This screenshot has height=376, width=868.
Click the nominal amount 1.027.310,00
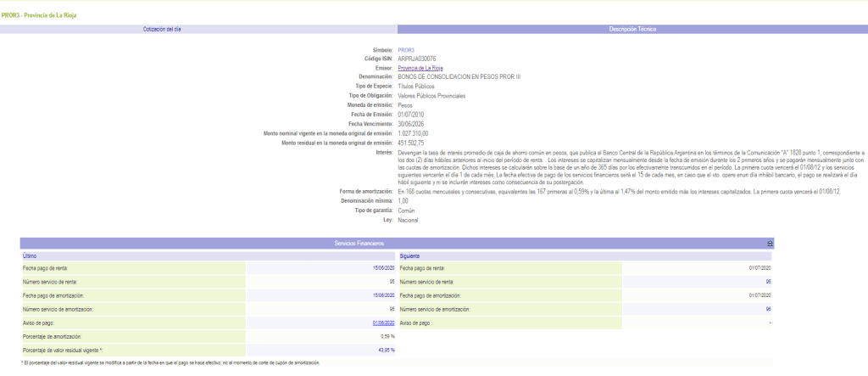click(x=413, y=133)
